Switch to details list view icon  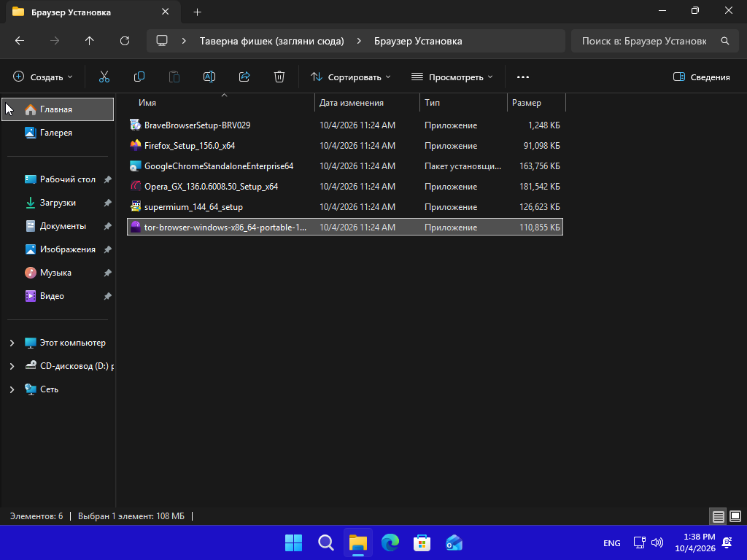(718, 516)
